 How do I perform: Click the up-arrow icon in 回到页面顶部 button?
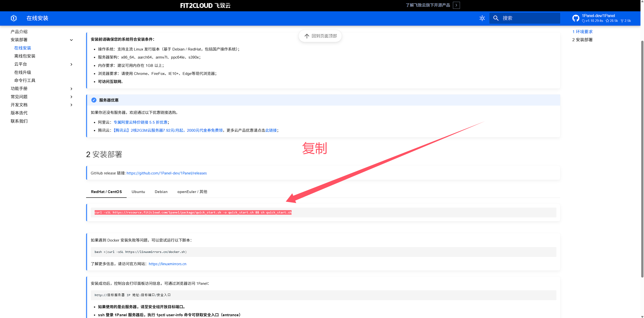tap(307, 36)
